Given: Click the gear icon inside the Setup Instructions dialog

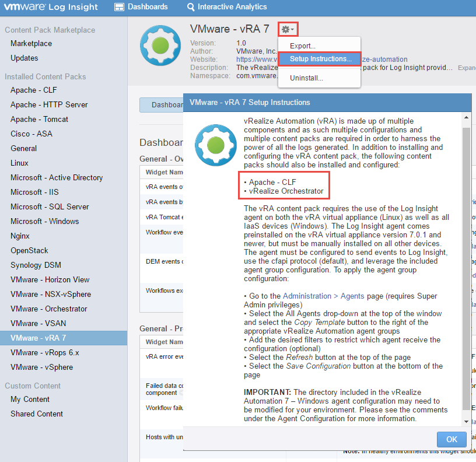Looking at the screenshot, I should coord(215,145).
